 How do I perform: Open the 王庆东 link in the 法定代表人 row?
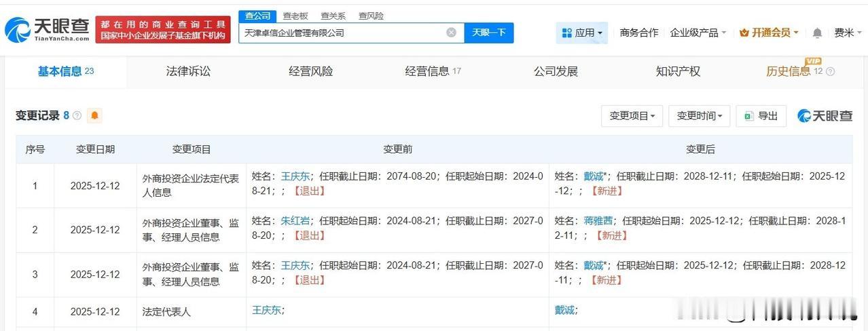pyautogui.click(x=267, y=310)
